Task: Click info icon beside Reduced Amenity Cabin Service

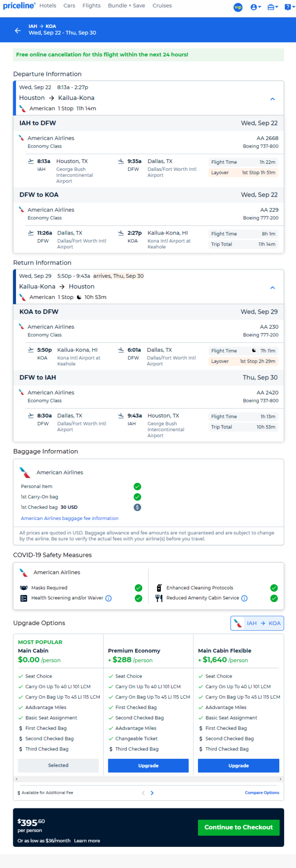Action: pos(244,598)
